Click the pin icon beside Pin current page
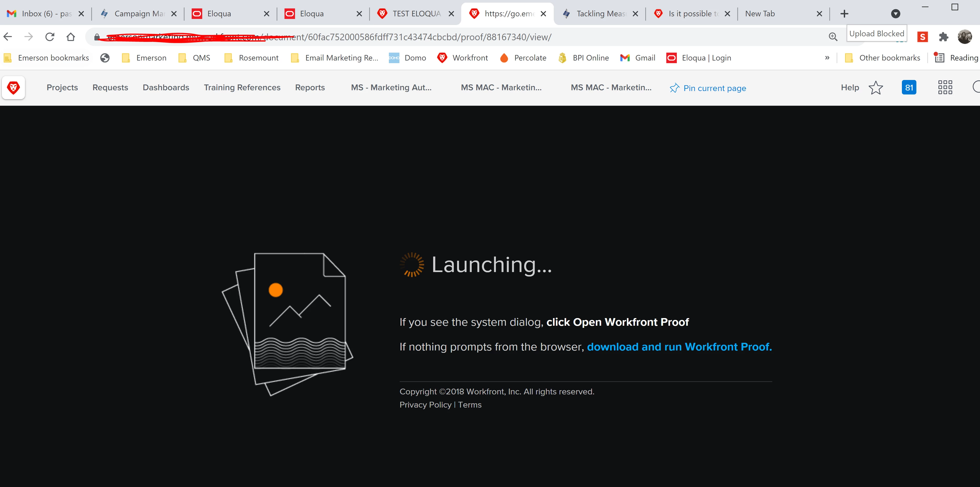 click(674, 88)
